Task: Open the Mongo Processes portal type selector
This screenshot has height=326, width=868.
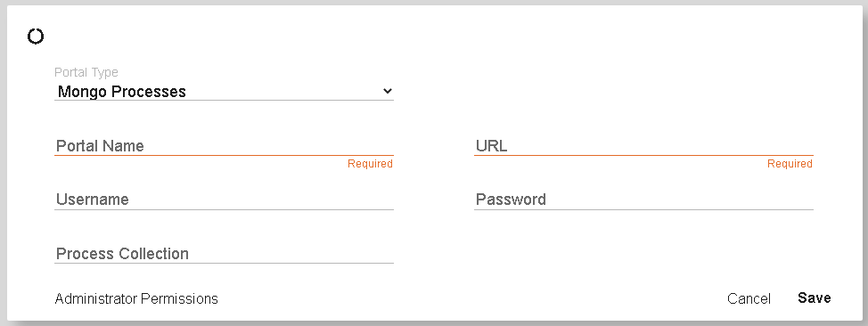Action: coord(224,92)
